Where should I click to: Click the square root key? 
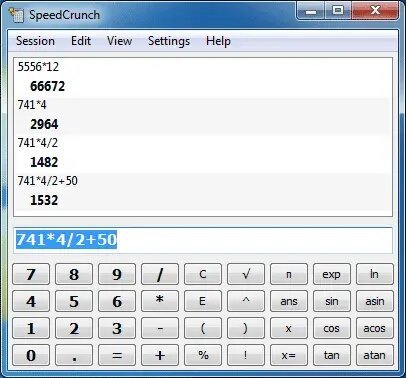click(246, 274)
